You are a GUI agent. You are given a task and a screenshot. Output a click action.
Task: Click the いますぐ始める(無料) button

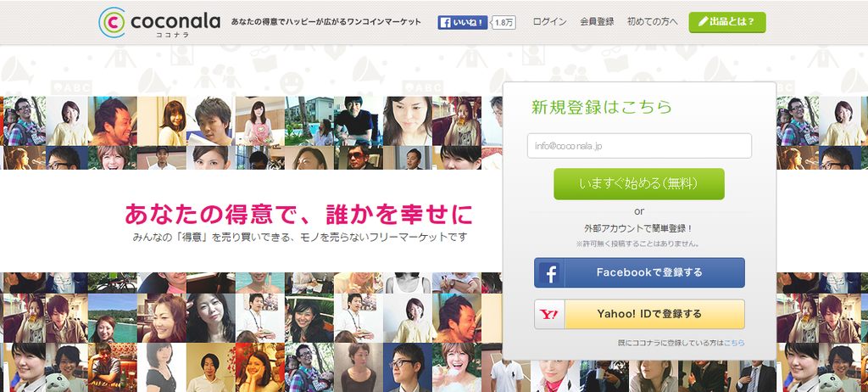639,184
